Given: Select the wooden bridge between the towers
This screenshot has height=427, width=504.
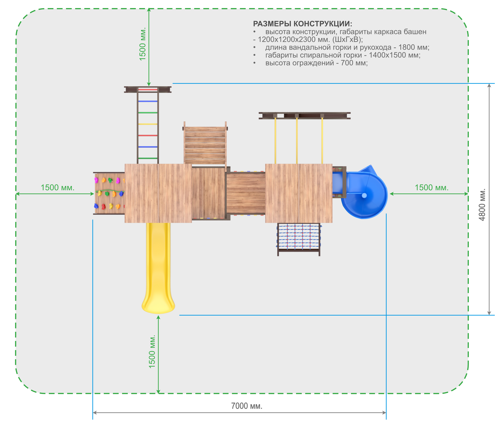Looking at the screenshot, I should (x=246, y=193).
